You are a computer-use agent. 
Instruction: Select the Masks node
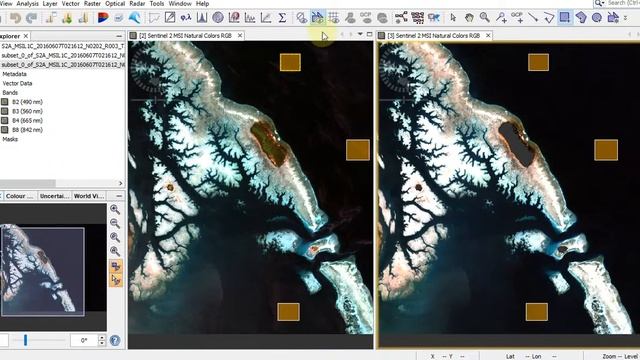point(10,139)
